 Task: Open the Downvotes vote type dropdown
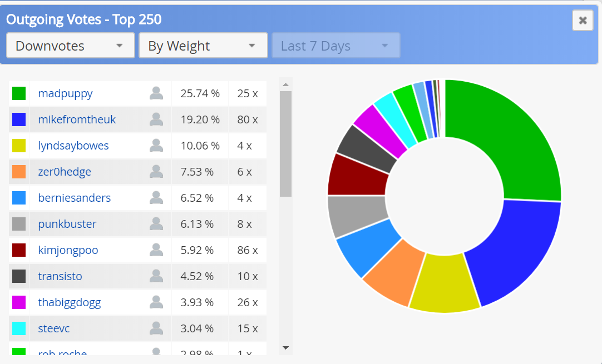click(x=71, y=46)
